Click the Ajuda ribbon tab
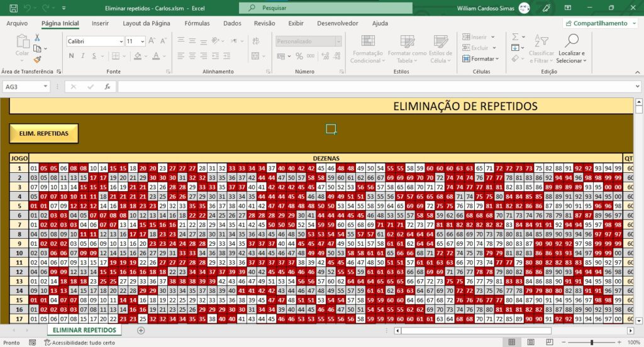644x347 pixels. (380, 23)
